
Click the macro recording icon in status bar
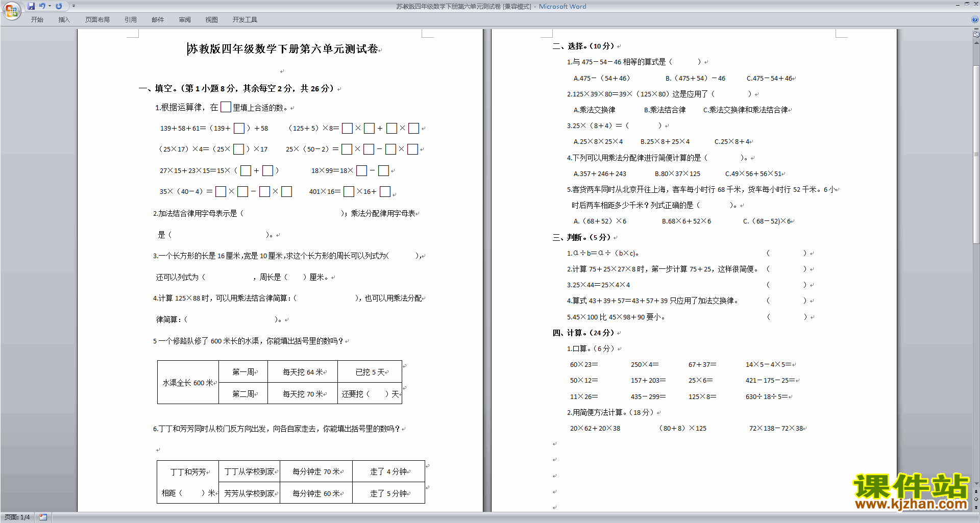click(43, 517)
